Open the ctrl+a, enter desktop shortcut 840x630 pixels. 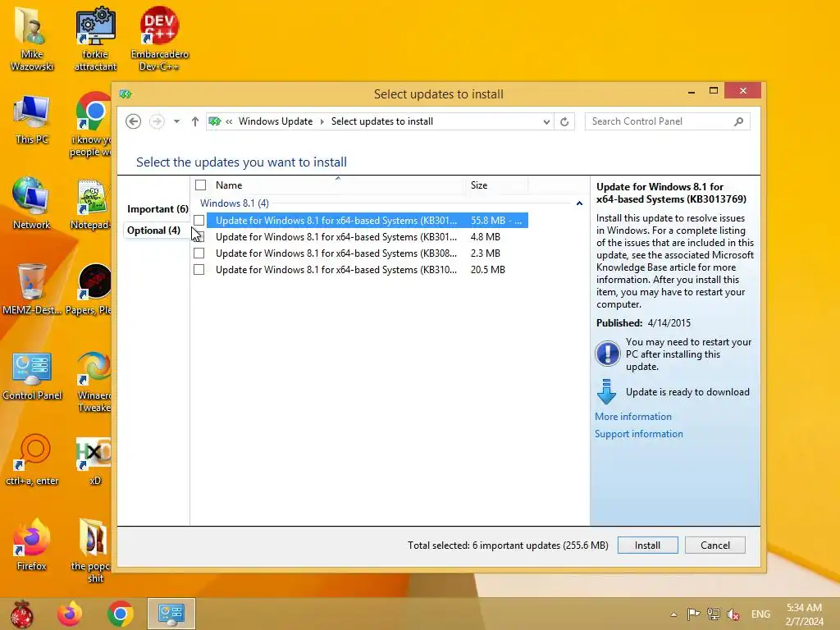32,459
